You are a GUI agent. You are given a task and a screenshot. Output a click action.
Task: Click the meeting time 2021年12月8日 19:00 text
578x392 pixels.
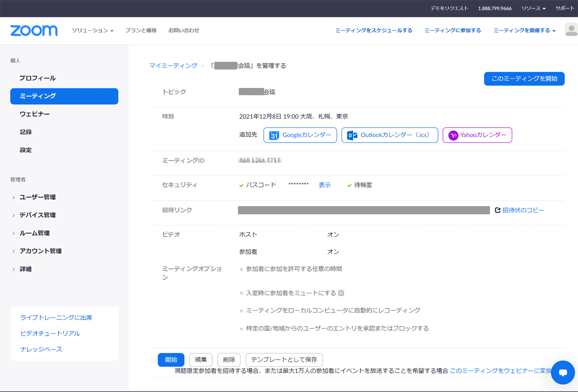point(269,116)
